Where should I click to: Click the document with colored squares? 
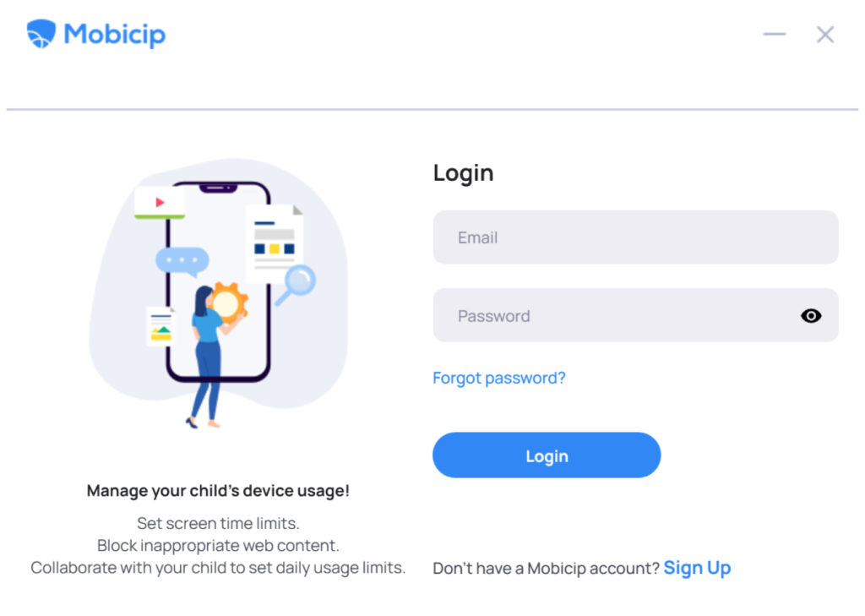[275, 243]
